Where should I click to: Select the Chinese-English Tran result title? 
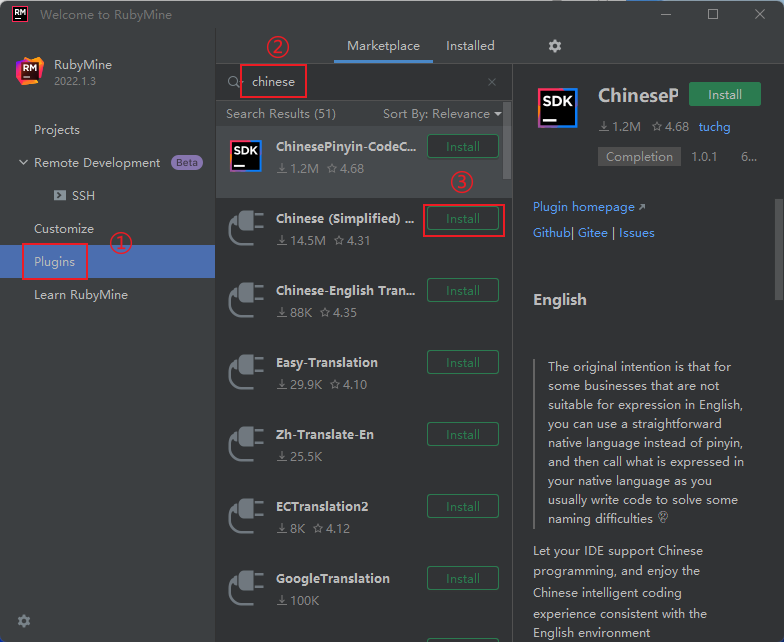pos(346,290)
